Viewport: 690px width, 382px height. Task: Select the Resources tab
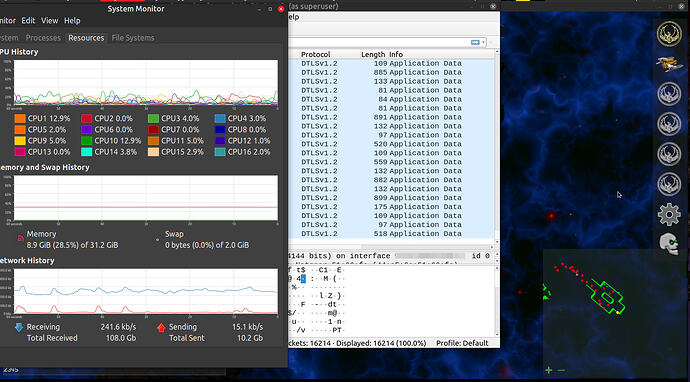click(86, 38)
